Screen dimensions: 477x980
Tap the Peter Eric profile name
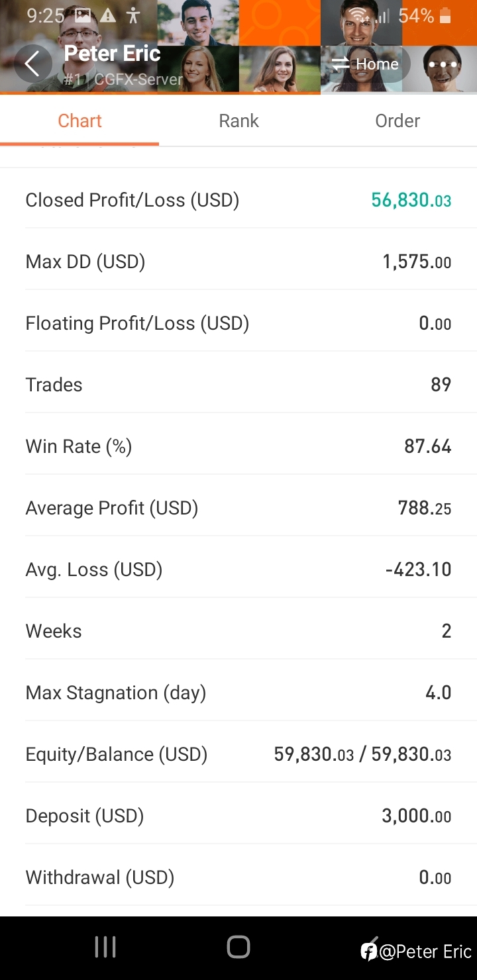coord(112,53)
